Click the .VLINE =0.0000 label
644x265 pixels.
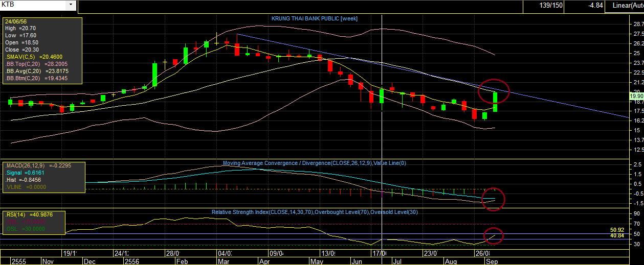[x=26, y=187]
